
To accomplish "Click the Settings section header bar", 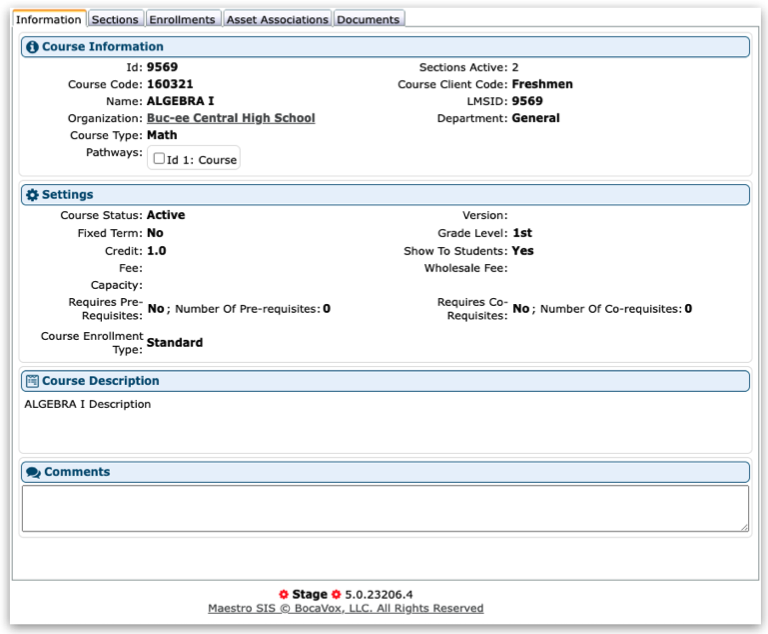I will click(x=385, y=195).
